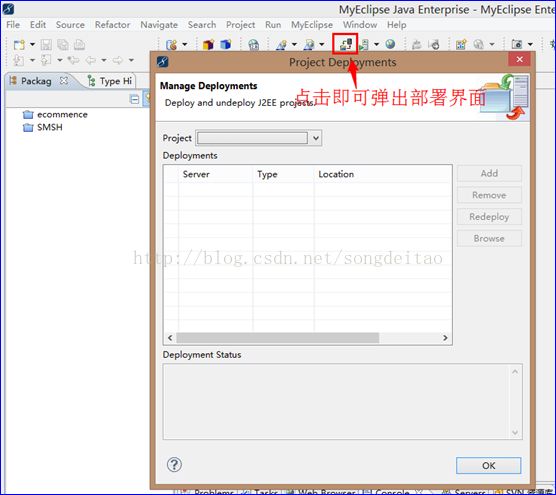This screenshot has height=495, width=556.
Task: Open the Search menu
Action: (202, 25)
